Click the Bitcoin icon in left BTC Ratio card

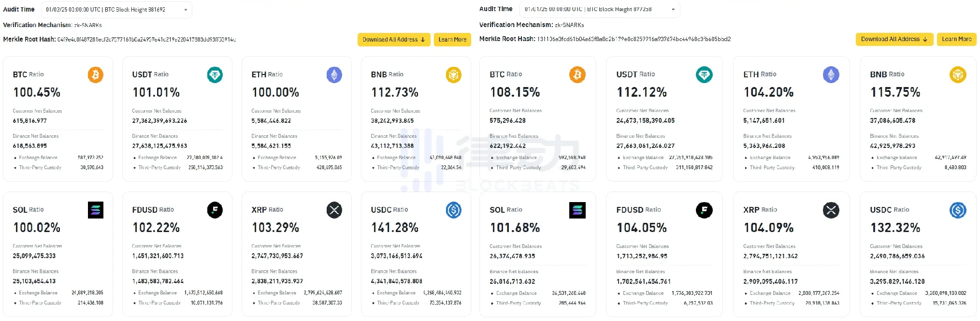[x=95, y=75]
